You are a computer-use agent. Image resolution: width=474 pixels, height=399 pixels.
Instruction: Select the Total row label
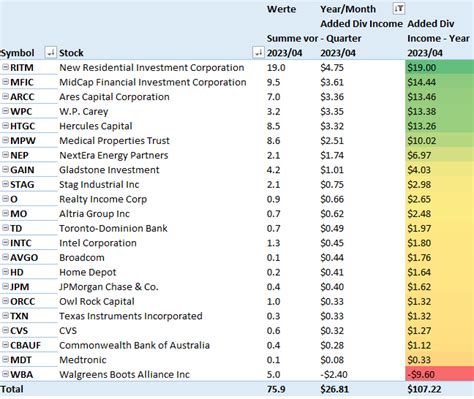coord(12,389)
